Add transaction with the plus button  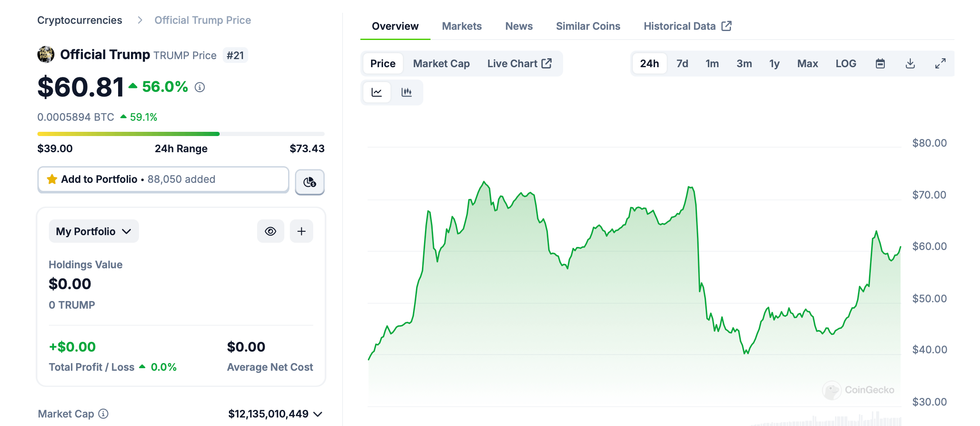coord(301,231)
